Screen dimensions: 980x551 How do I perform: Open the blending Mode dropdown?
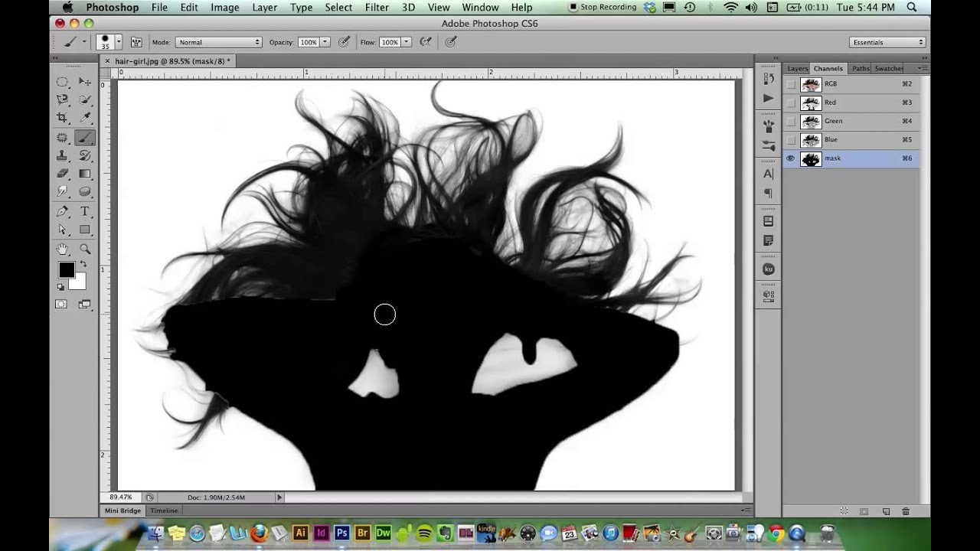[218, 42]
